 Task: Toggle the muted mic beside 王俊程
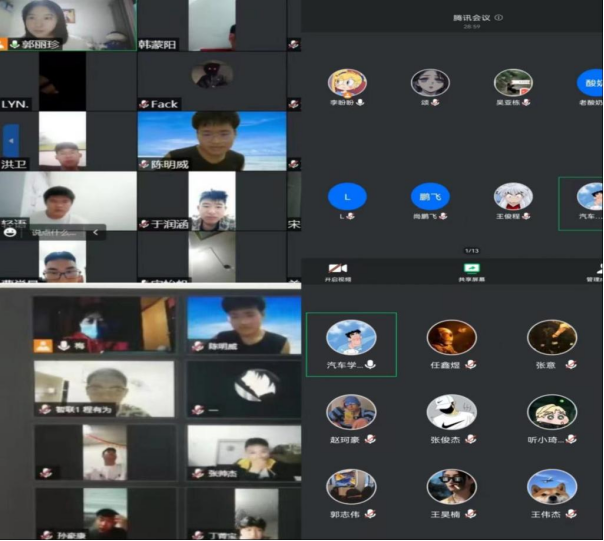tap(526, 216)
